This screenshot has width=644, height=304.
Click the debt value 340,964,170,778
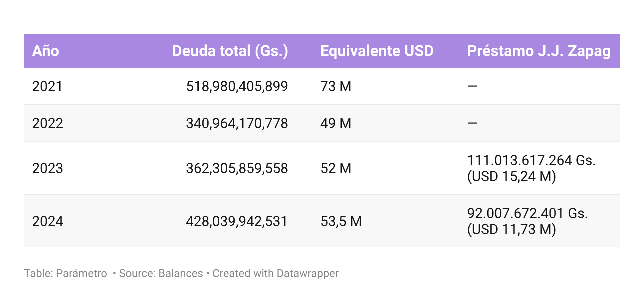pyautogui.click(x=237, y=123)
